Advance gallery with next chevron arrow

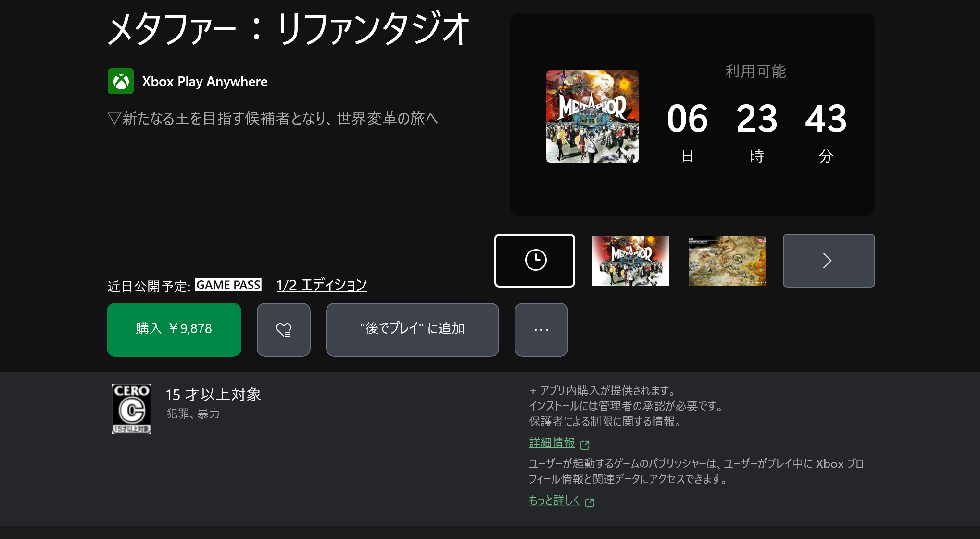point(829,261)
